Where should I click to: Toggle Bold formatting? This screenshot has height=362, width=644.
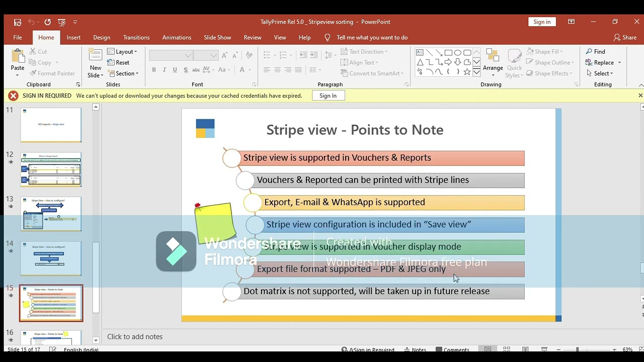(154, 70)
